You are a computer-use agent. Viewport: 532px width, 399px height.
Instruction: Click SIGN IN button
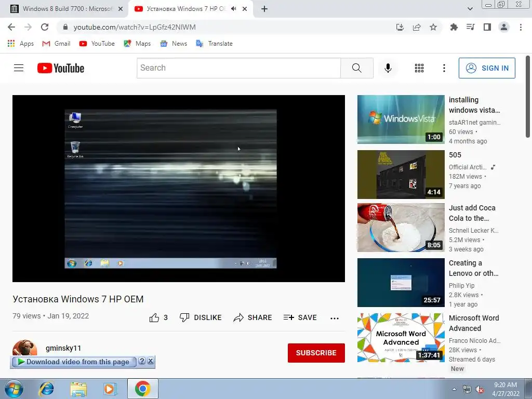(x=487, y=68)
